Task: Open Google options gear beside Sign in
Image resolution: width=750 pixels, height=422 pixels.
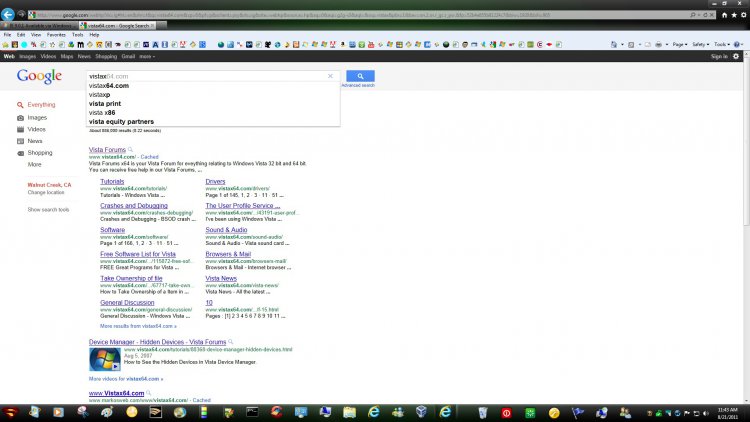Action: 736,56
